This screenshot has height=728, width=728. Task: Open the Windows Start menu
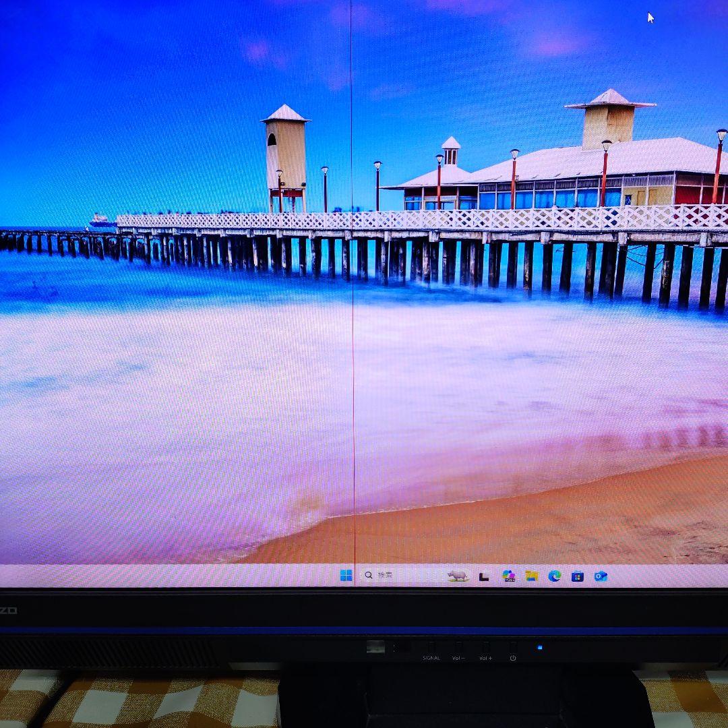(x=346, y=575)
